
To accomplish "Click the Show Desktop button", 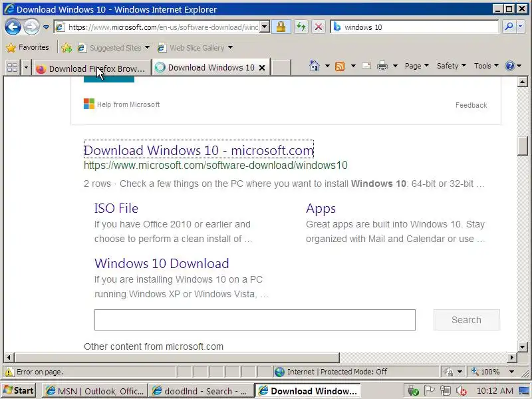I will coord(525,391).
